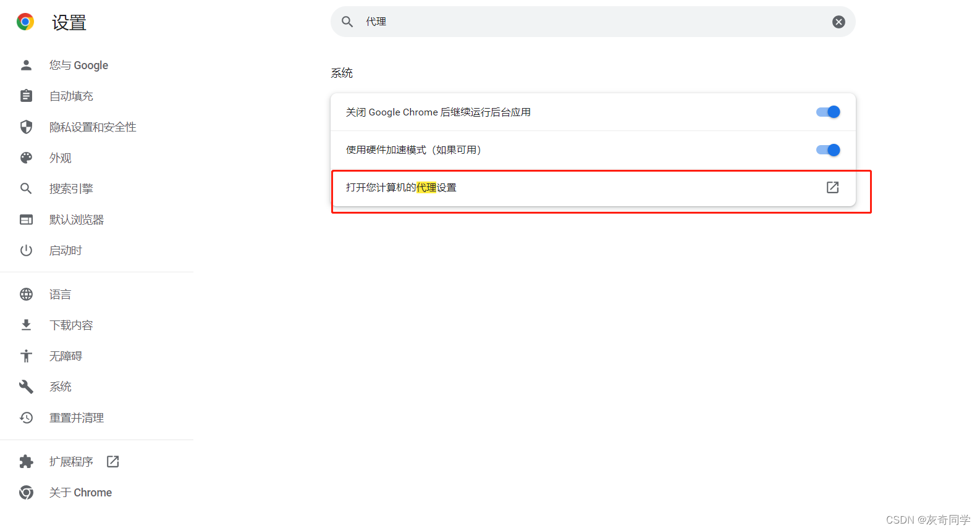
Task: Toggle off 关闭 Google Chrome 后继续运行后台应用
Action: (x=828, y=112)
